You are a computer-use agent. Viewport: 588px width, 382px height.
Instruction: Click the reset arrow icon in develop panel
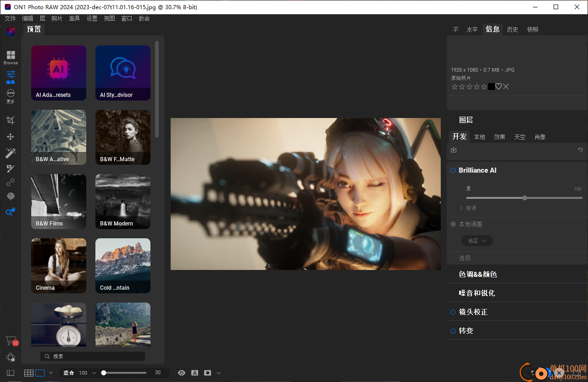pos(580,150)
